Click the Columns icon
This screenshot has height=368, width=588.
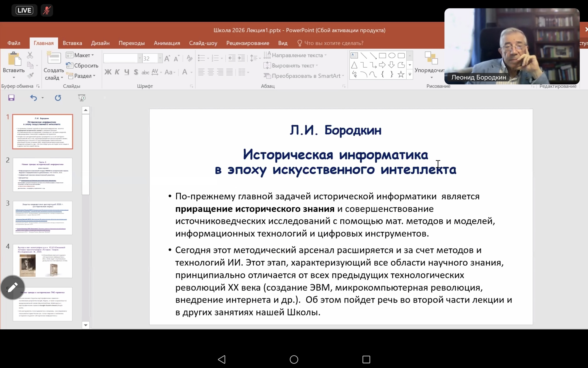[242, 72]
